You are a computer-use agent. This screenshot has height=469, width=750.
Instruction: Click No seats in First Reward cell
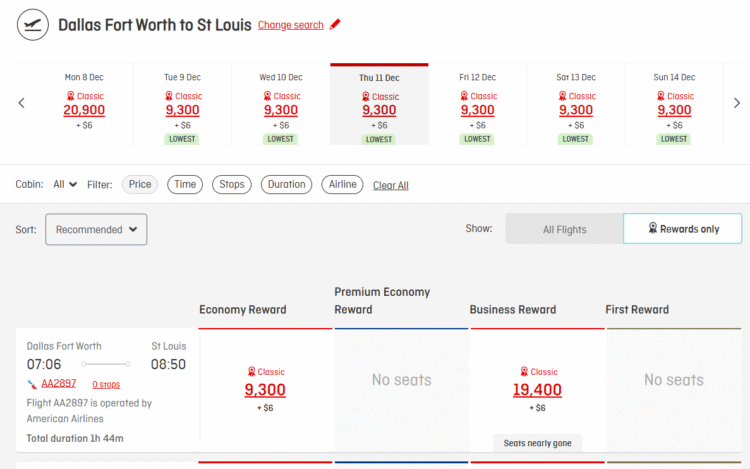click(674, 380)
